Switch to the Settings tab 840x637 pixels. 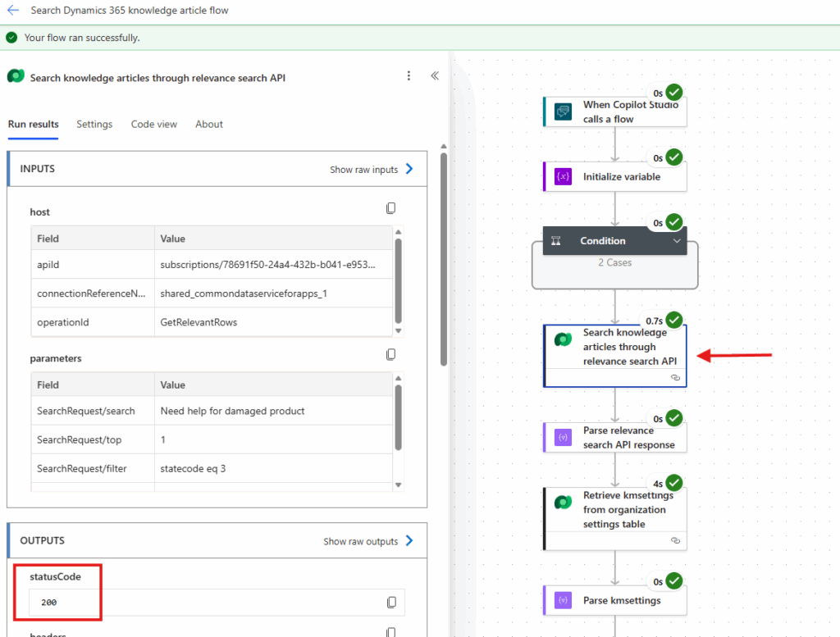click(94, 125)
